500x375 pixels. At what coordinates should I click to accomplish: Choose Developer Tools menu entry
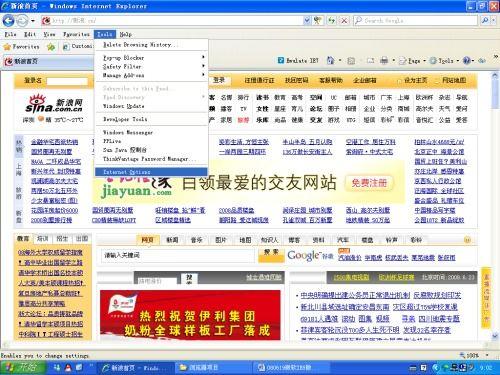pos(151,119)
